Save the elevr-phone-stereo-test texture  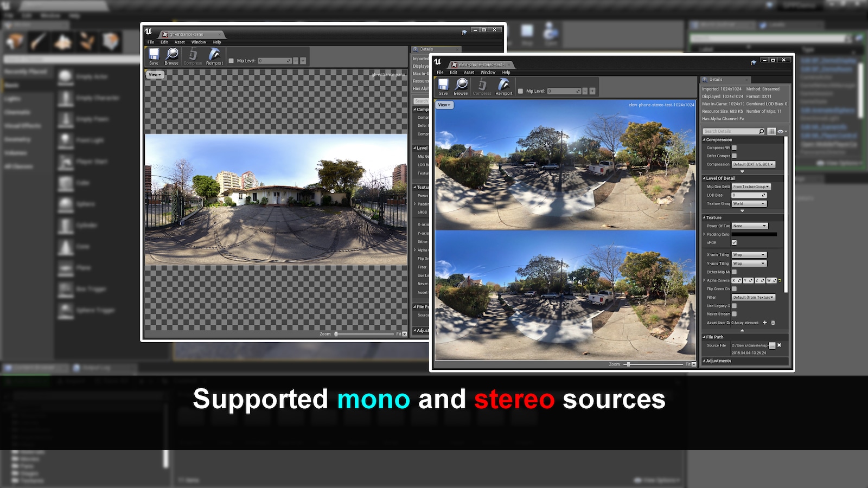coord(443,85)
